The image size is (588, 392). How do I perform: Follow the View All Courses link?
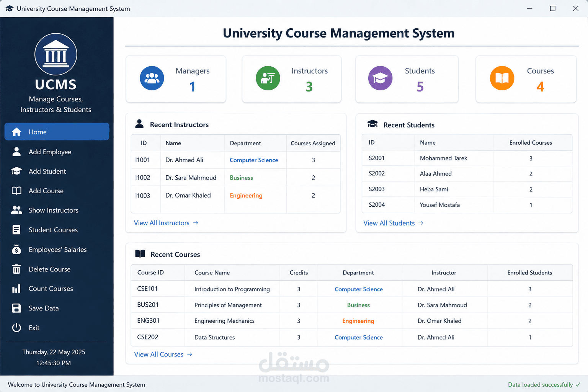coord(163,354)
